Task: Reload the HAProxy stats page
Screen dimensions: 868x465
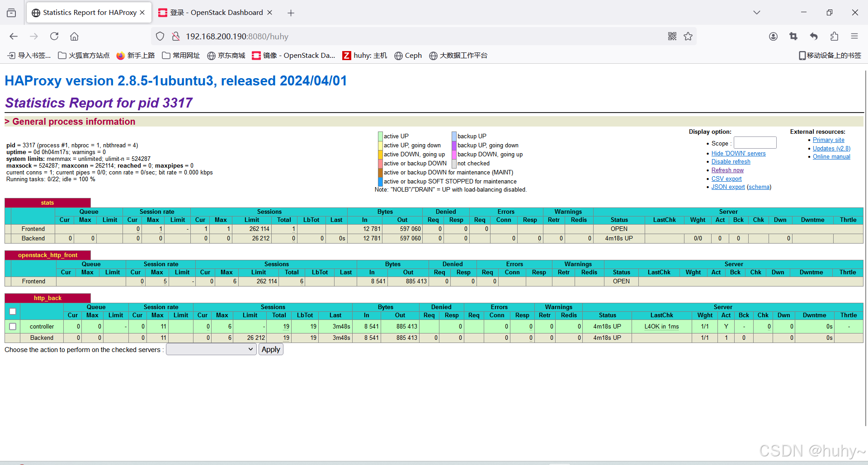Action: pyautogui.click(x=54, y=36)
